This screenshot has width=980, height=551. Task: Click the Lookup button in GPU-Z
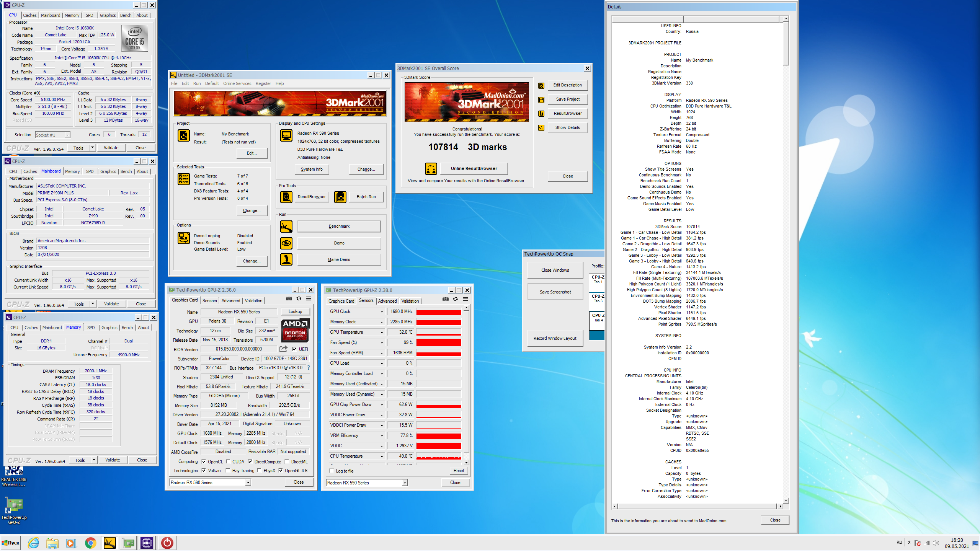tap(295, 311)
